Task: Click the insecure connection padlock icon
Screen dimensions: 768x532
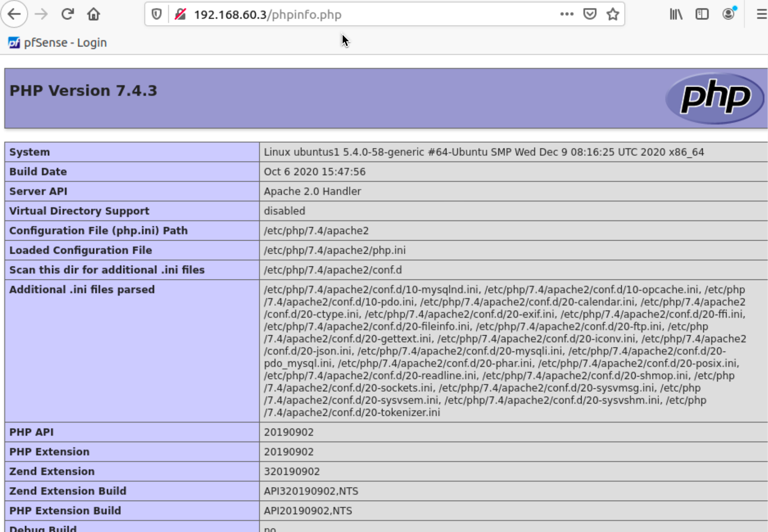Action: 180,14
